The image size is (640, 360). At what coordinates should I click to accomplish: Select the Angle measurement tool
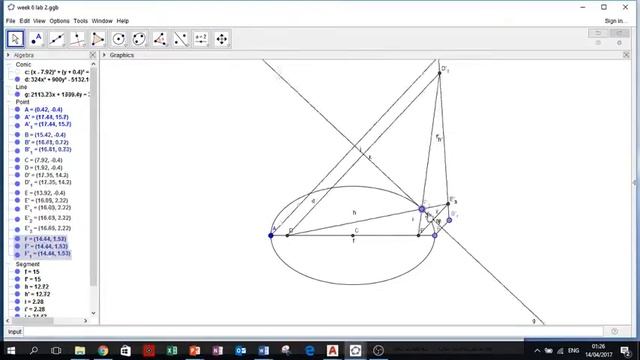160,39
